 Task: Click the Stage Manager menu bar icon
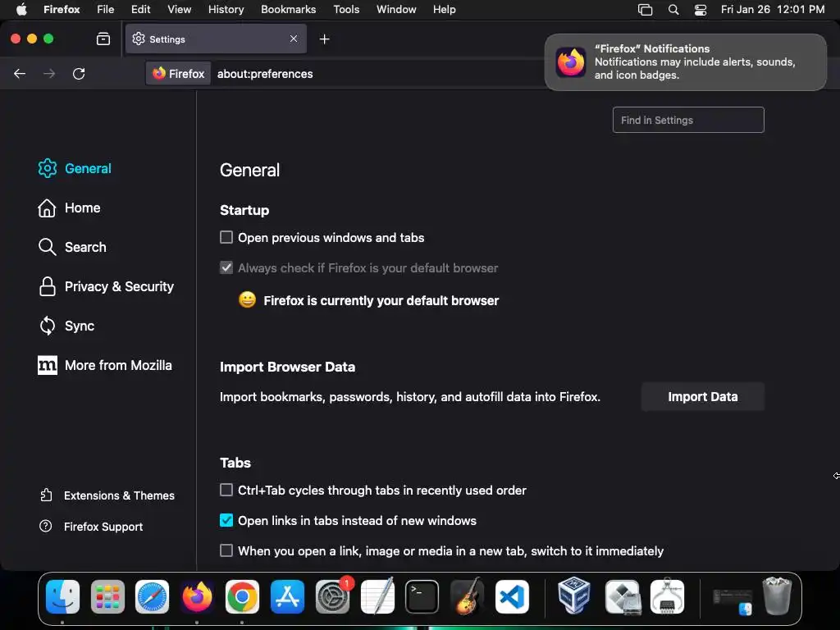click(645, 10)
